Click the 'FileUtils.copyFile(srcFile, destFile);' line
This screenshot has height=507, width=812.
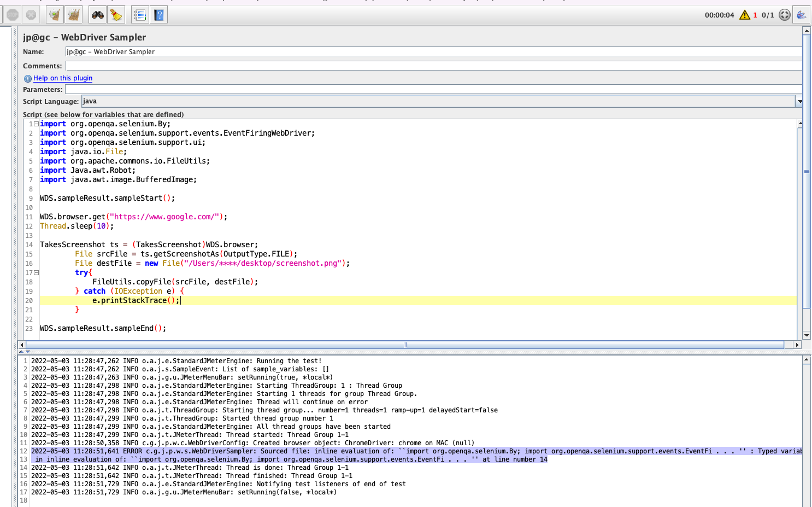(x=175, y=282)
